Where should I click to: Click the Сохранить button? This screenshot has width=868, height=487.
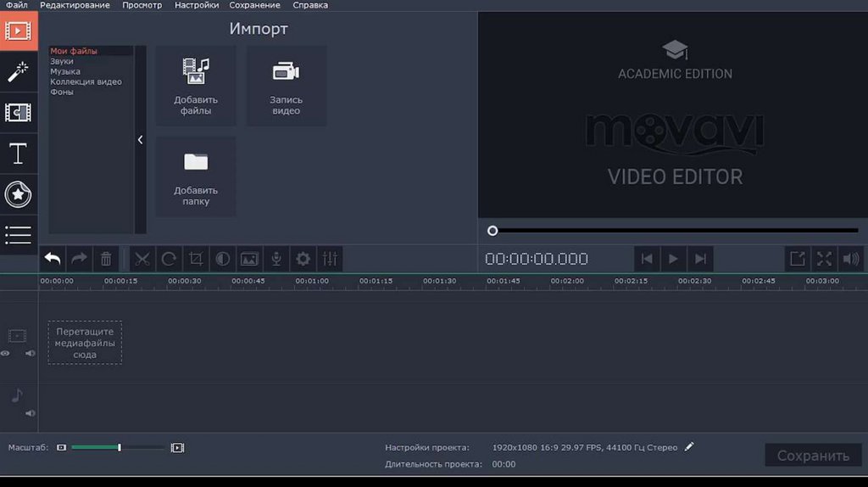(x=813, y=456)
